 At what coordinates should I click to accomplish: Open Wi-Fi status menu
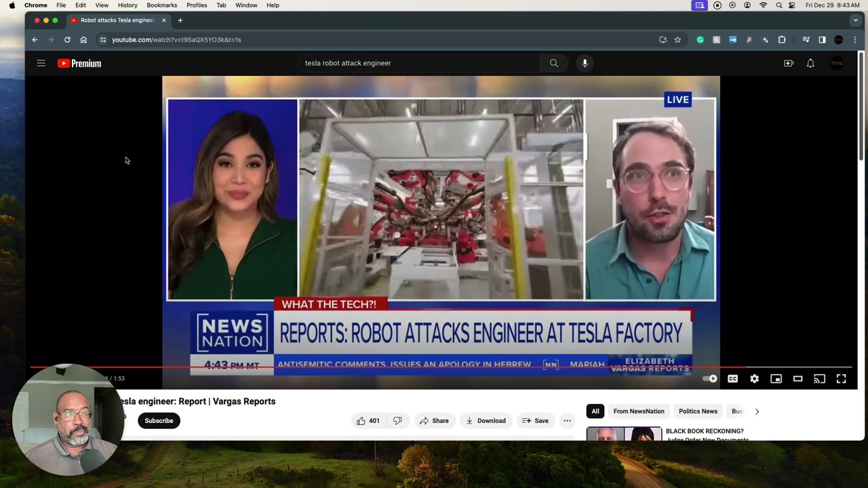pyautogui.click(x=763, y=5)
